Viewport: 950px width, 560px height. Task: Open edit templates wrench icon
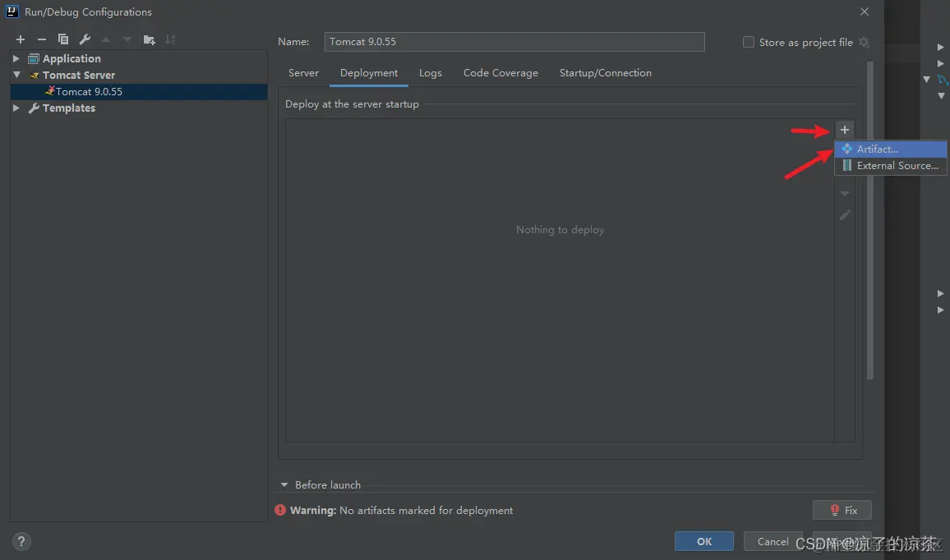pos(85,39)
